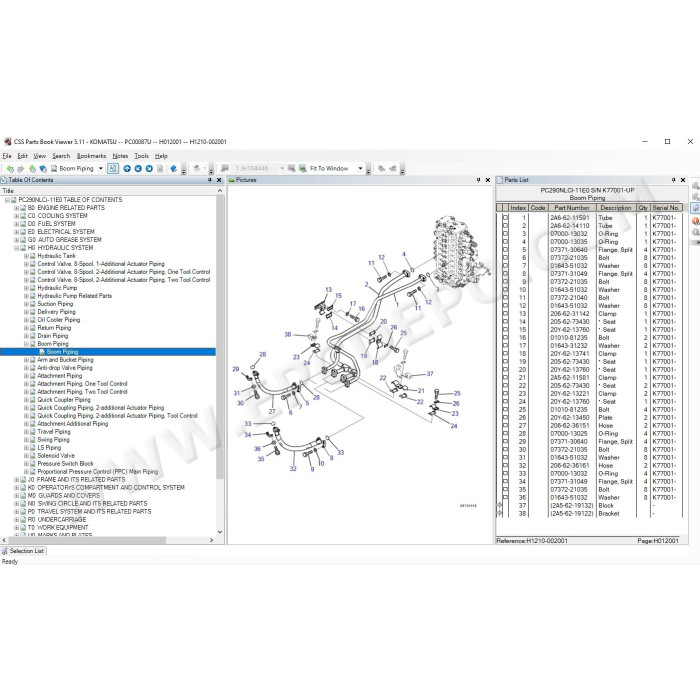This screenshot has width=700, height=700.
Task: Close the Parts List panel
Action: tap(683, 180)
